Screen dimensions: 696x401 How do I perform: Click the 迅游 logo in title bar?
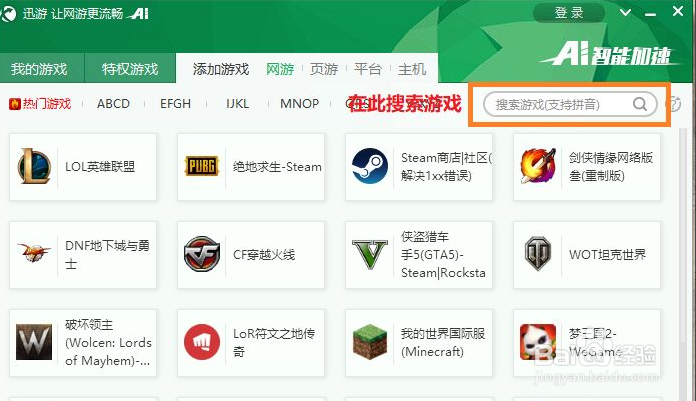click(x=8, y=13)
